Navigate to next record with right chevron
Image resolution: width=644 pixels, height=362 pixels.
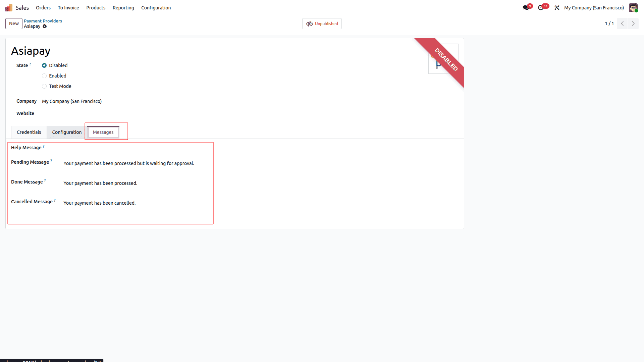(633, 23)
